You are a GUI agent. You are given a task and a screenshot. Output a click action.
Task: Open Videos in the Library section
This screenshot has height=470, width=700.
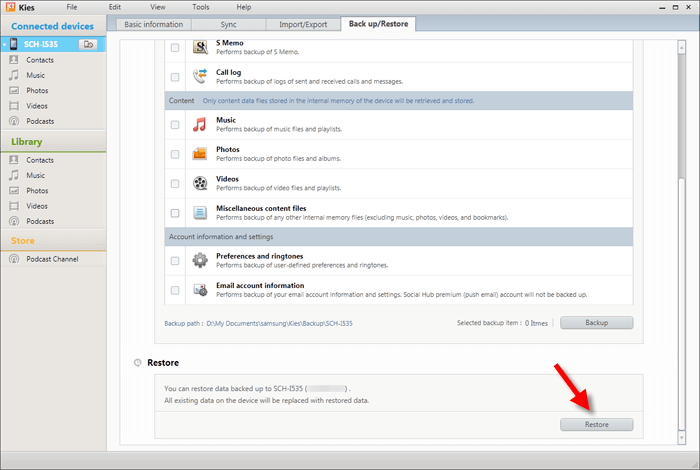(x=36, y=206)
